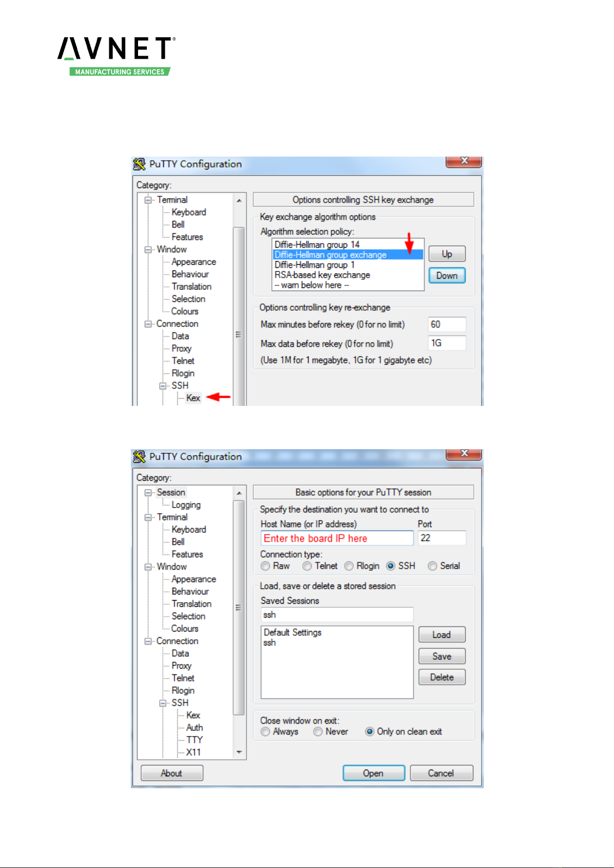This screenshot has height=868, width=614.
Task: Click Cancel button
Action: tap(441, 773)
